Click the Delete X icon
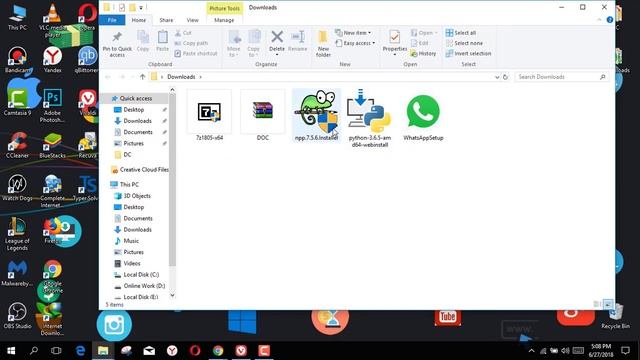 pos(277,37)
